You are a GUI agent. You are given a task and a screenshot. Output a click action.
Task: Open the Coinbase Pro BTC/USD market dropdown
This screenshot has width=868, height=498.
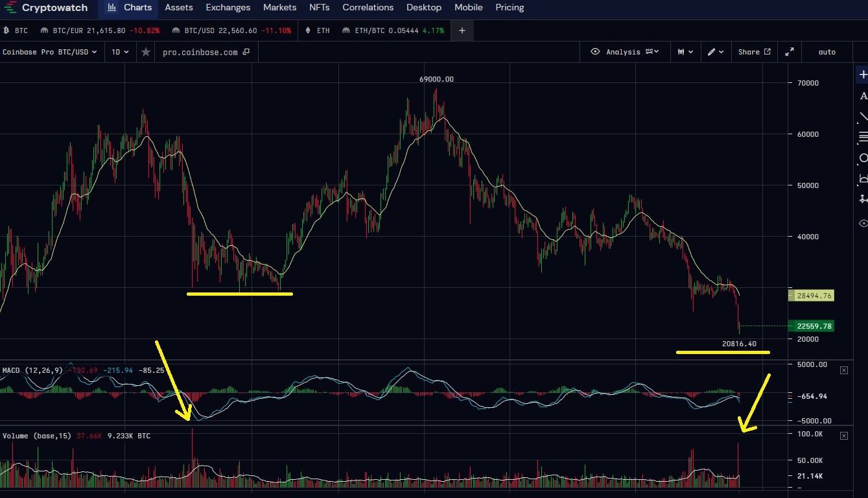click(x=50, y=52)
